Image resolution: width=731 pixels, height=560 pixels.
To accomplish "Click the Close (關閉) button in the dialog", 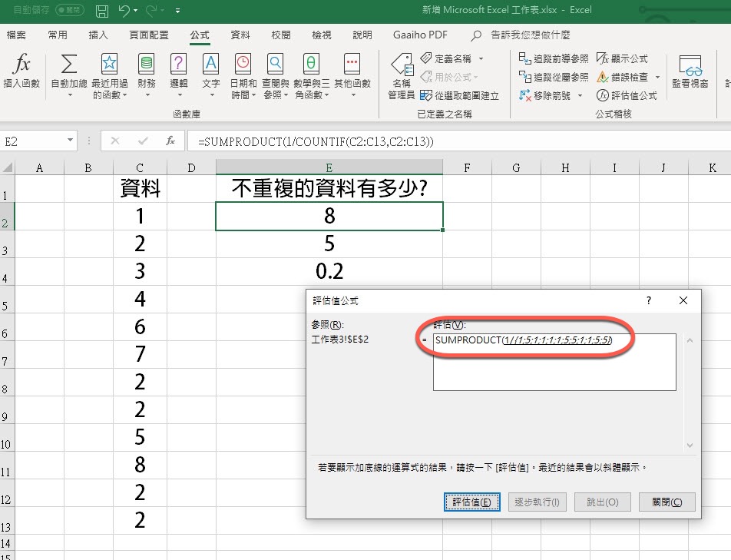I will click(x=666, y=502).
